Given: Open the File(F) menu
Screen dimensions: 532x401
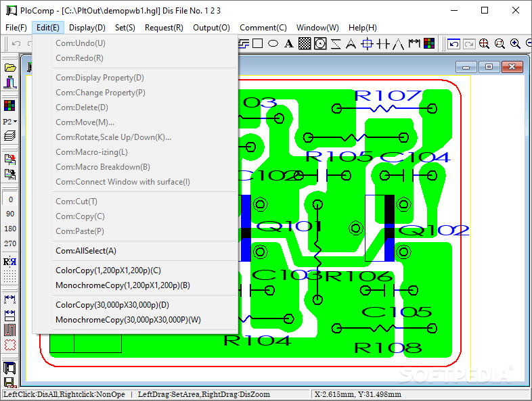Looking at the screenshot, I should pyautogui.click(x=16, y=28).
